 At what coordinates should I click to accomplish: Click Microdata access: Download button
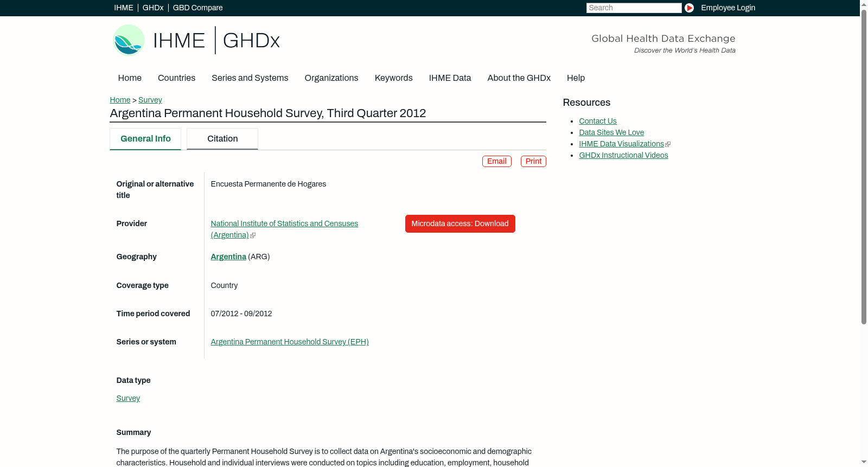click(x=460, y=224)
